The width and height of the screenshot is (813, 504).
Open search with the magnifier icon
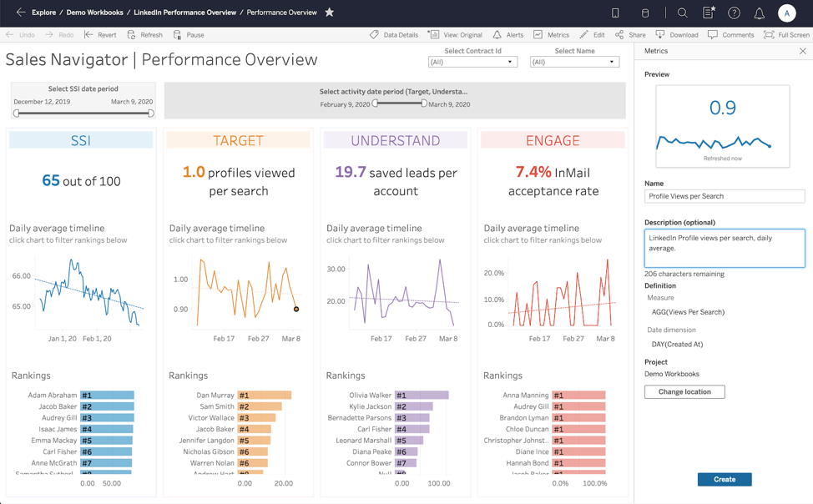click(682, 13)
